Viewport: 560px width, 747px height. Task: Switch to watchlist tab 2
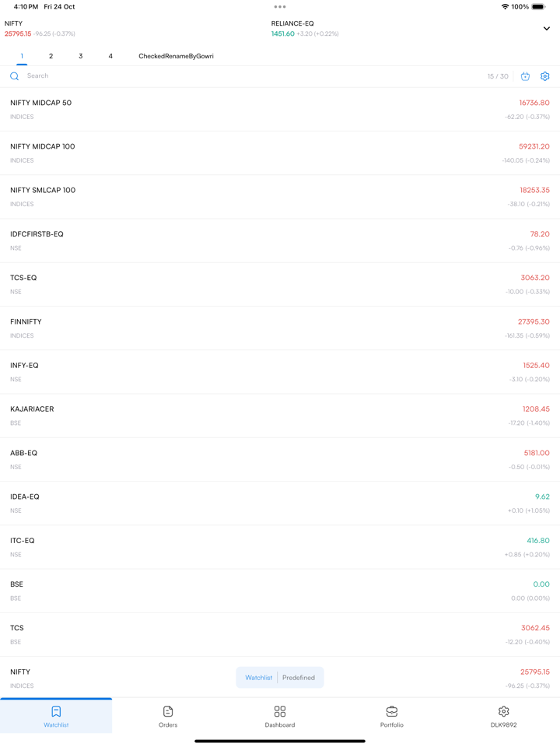click(51, 56)
